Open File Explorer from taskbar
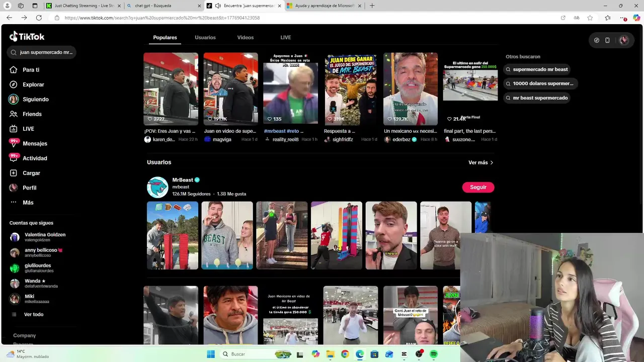Image resolution: width=644 pixels, height=362 pixels. (330, 354)
